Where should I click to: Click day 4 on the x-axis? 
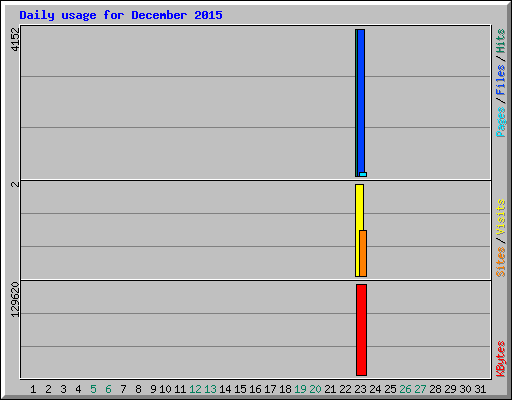[78, 389]
